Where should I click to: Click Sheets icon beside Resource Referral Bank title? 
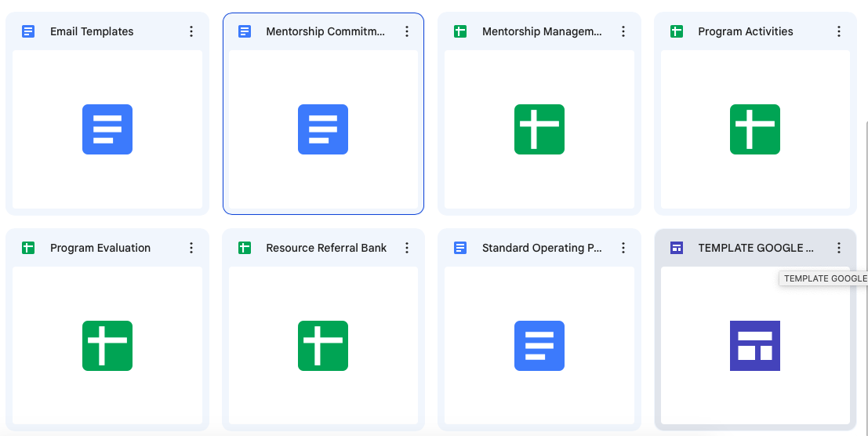244,248
